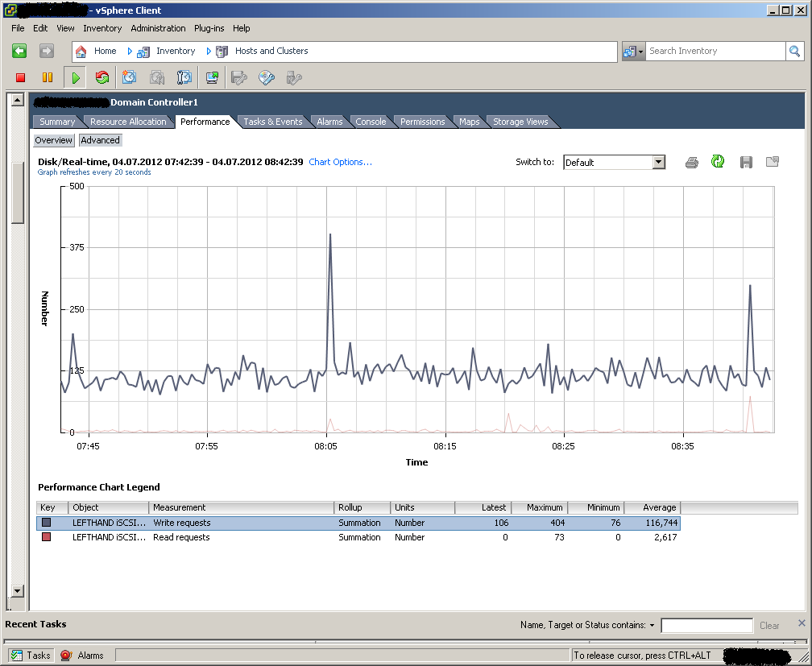Take a snapshot of the virtual machine
Image resolution: width=812 pixels, height=666 pixels.
(129, 77)
